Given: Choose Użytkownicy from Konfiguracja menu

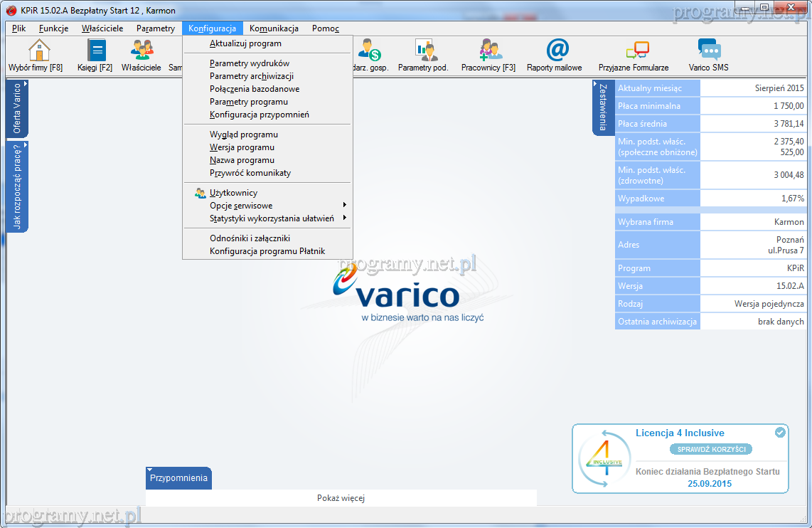Looking at the screenshot, I should tap(233, 193).
